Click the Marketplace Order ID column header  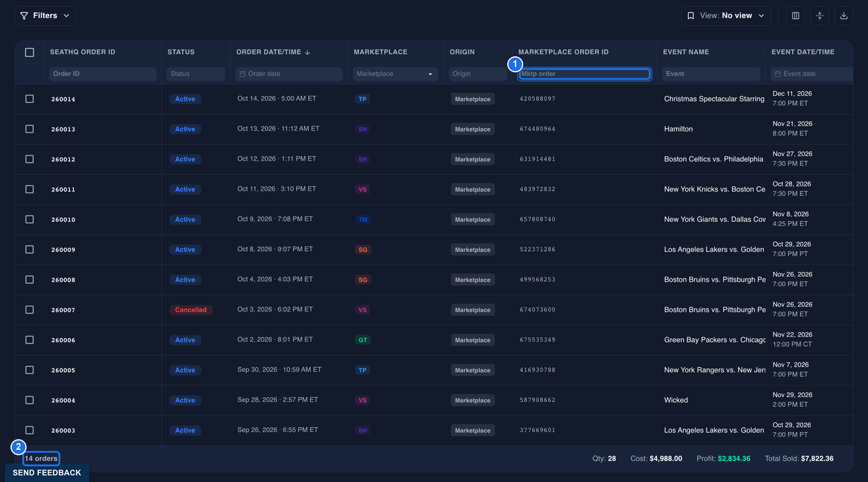coord(563,52)
